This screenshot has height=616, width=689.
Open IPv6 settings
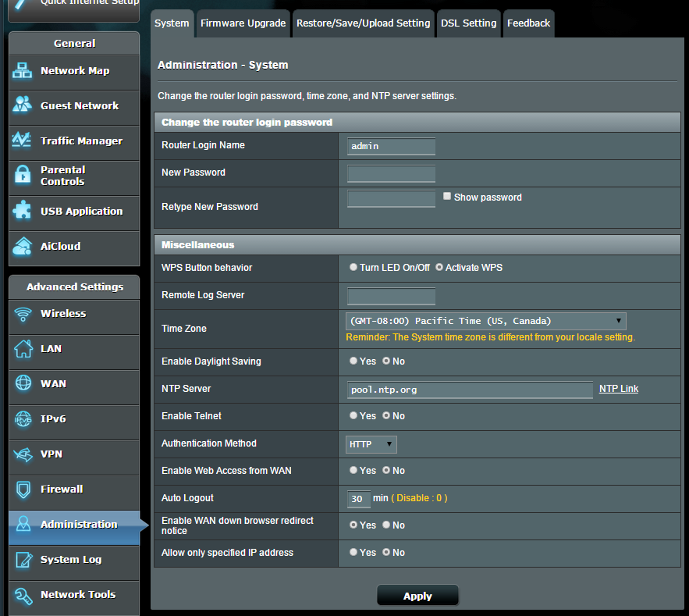coord(74,423)
